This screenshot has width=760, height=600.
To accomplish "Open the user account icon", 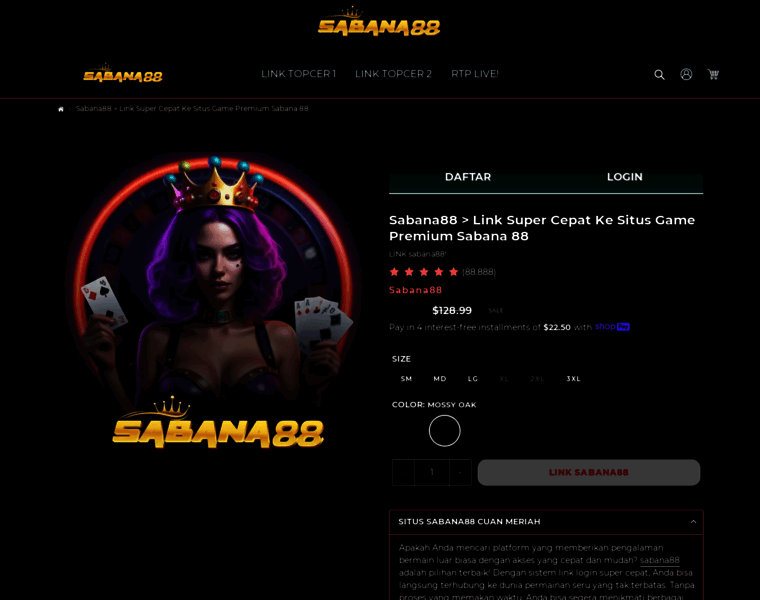I will (x=686, y=74).
